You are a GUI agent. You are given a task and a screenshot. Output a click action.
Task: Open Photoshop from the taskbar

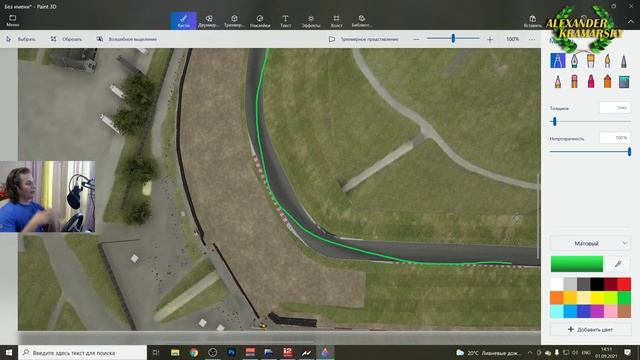pyautogui.click(x=231, y=352)
